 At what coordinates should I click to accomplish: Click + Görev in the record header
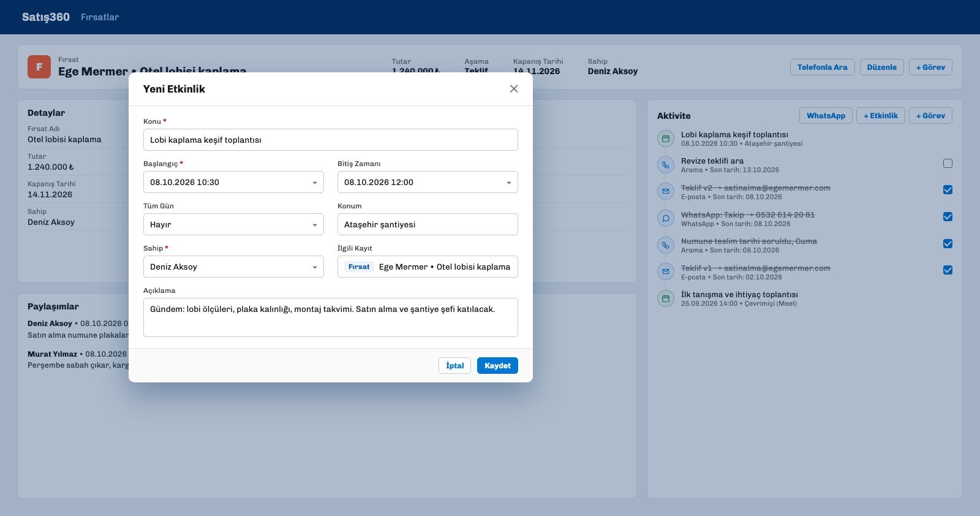pos(930,67)
